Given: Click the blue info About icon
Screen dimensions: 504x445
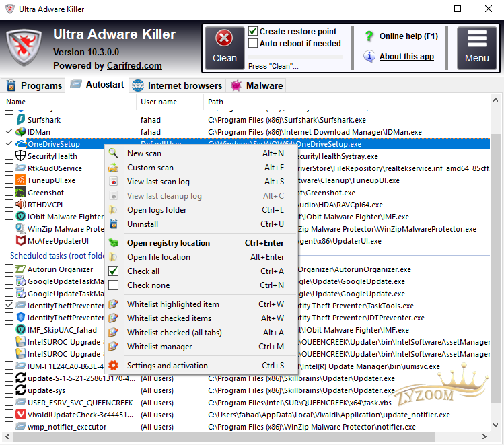Looking at the screenshot, I should tap(369, 56).
